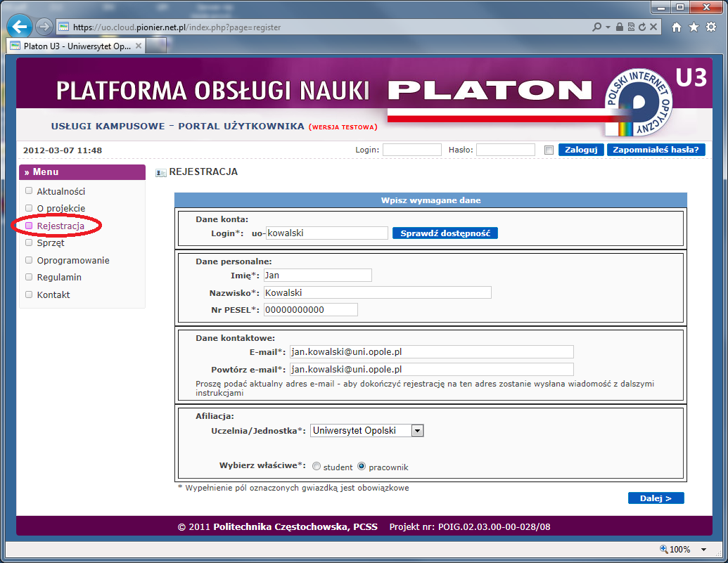
Task: Click the login field containing kowalski
Action: coord(327,233)
